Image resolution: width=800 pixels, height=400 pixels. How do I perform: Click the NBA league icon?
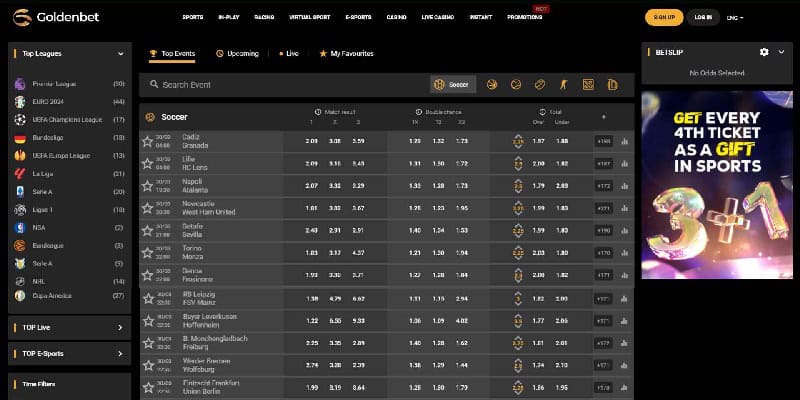[x=20, y=228]
